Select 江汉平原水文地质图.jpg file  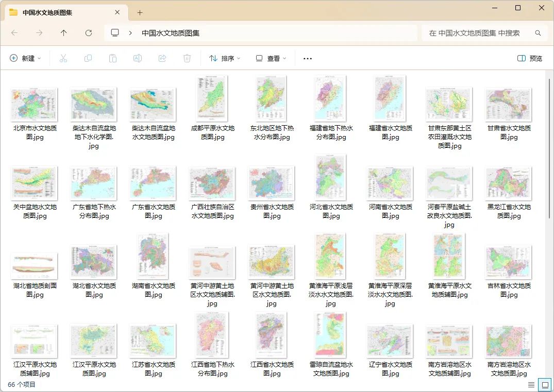point(94,350)
